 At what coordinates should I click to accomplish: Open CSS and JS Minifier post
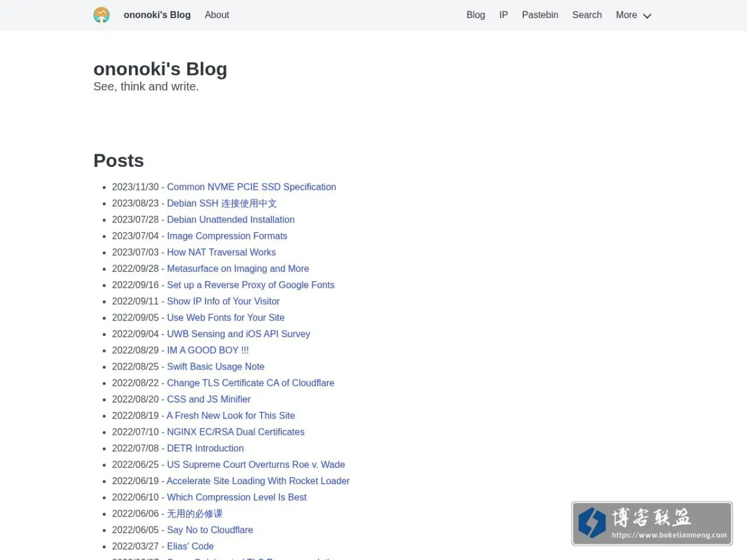pos(209,399)
